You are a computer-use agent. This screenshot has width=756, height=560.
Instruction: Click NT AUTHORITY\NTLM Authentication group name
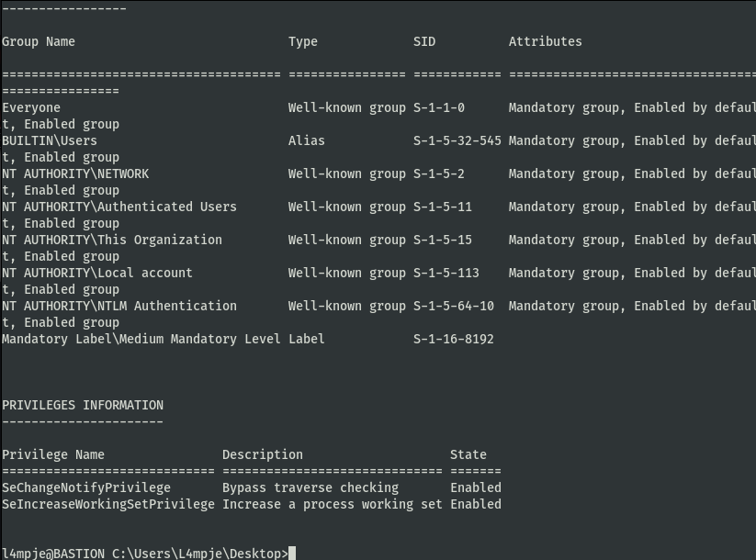pyautogui.click(x=119, y=306)
